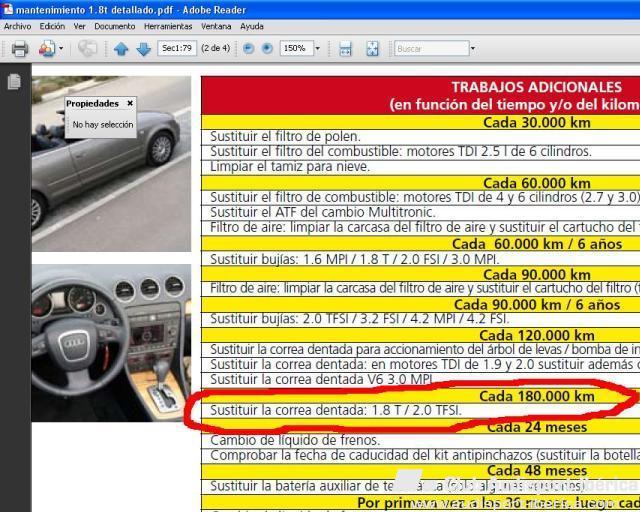The image size is (640, 512).
Task: Open the Ventana menu
Action: [x=216, y=26]
